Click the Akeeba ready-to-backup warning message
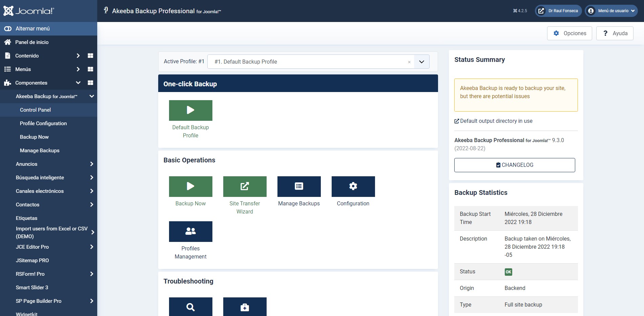 pos(516,95)
